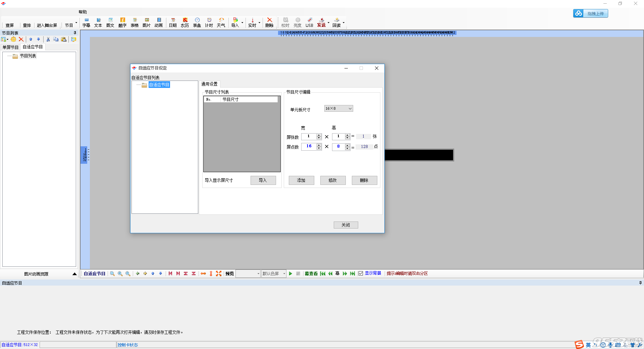Paste with the clipboard icon in program list toolbar
The height and width of the screenshot is (349, 644).
tap(64, 39)
